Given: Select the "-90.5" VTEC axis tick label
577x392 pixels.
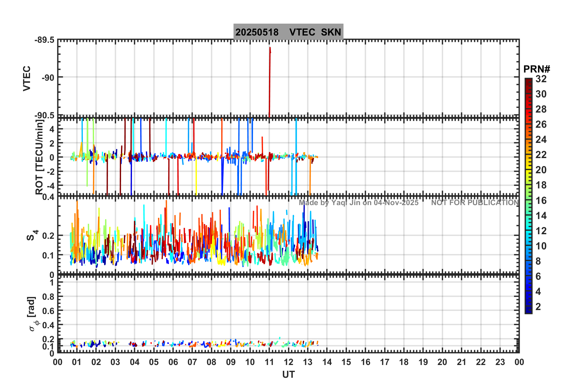Looking at the screenshot, I should (x=44, y=115).
